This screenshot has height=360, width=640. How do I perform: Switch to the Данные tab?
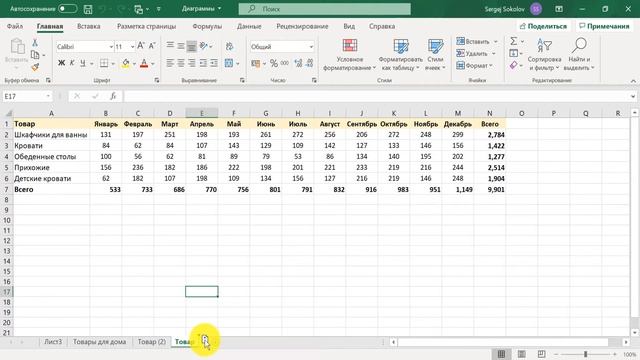249,26
